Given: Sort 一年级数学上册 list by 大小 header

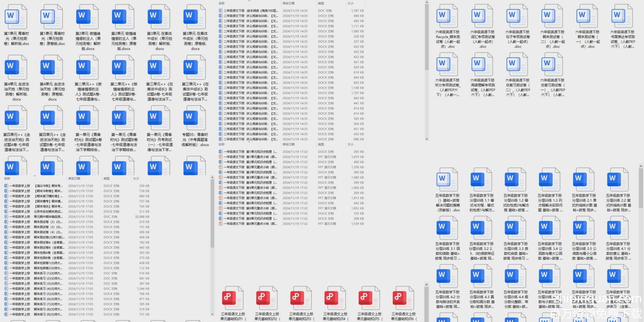Looking at the screenshot, I should (136, 178).
